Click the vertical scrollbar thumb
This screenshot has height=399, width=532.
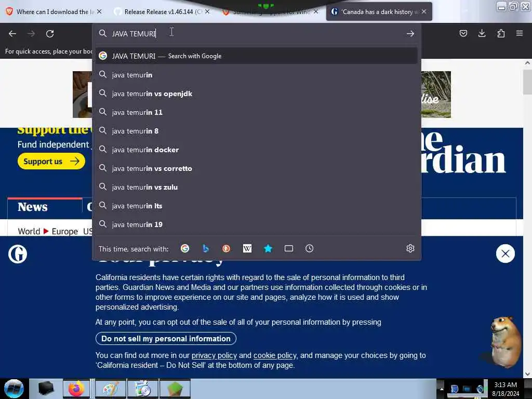[x=527, y=82]
